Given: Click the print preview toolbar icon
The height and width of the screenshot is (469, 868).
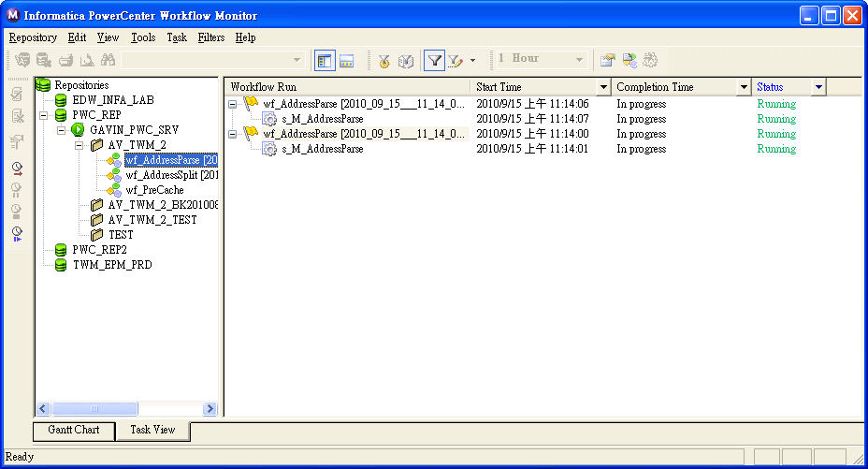Looking at the screenshot, I should pos(87,60).
